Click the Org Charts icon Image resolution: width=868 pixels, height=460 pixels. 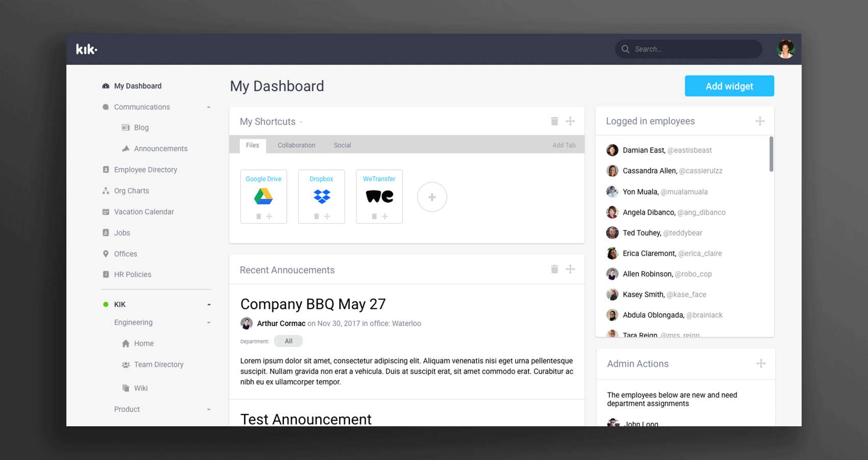tap(106, 191)
